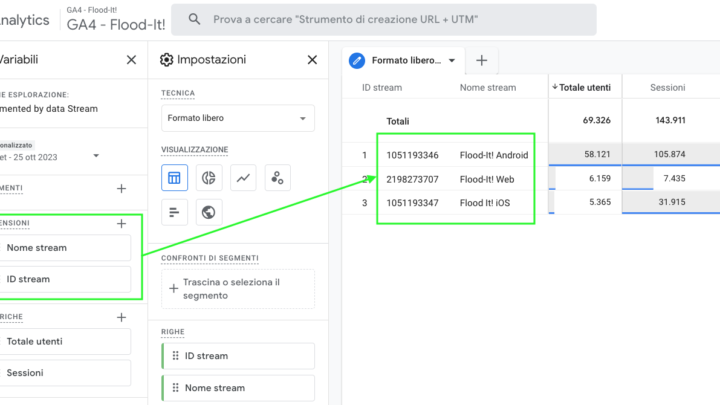Click the 6.159 users value
The width and height of the screenshot is (720, 405).
point(600,178)
